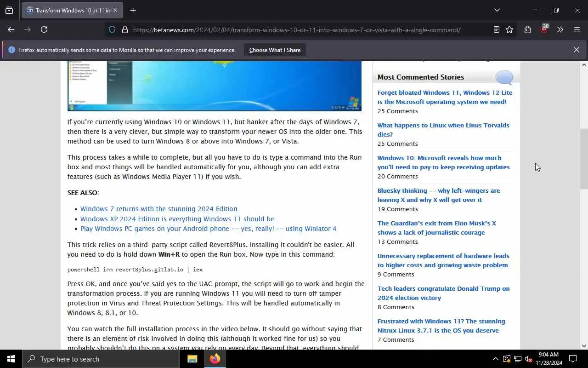Screen dimensions: 588x368
Task: Open Unnecessary replacement of hardware story
Action: click(x=443, y=260)
